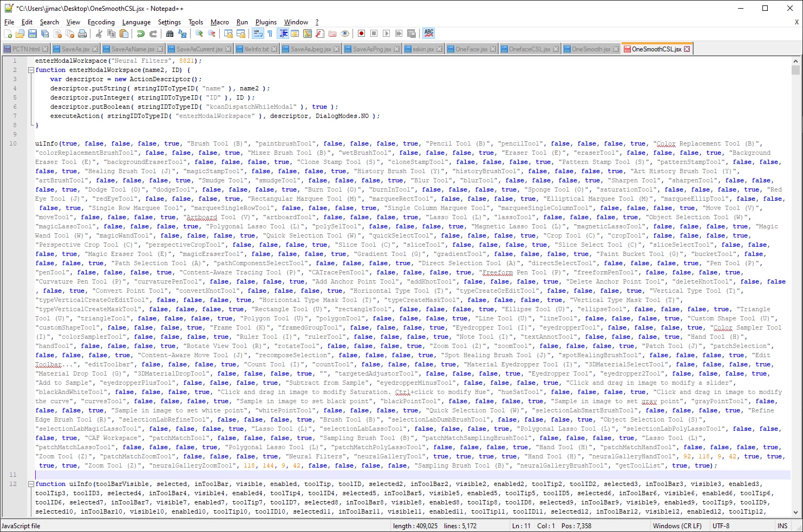Image resolution: width=803 pixels, height=532 pixels.
Task: Switch to the fileInfo.txt tab
Action: pos(256,49)
